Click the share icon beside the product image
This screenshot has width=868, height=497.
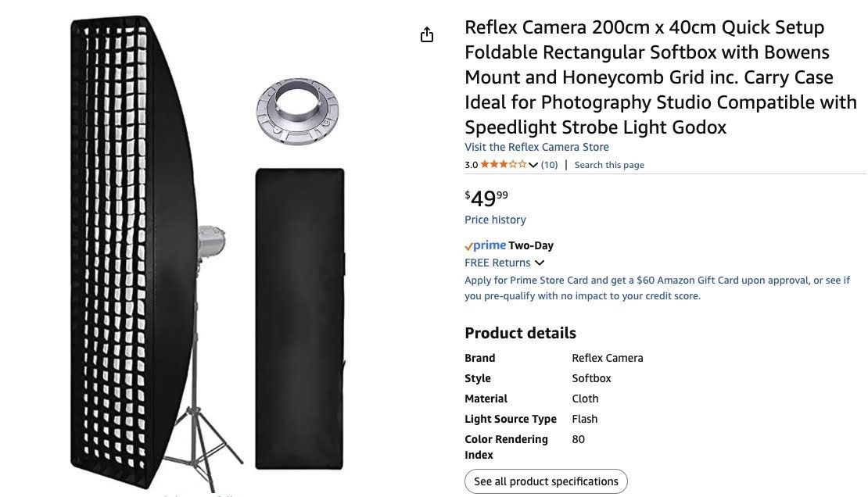coord(426,34)
